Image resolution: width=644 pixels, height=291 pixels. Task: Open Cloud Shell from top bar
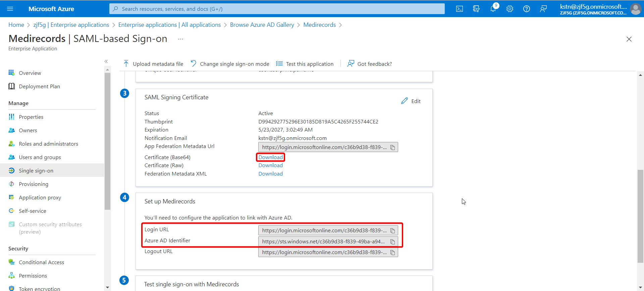click(x=460, y=9)
